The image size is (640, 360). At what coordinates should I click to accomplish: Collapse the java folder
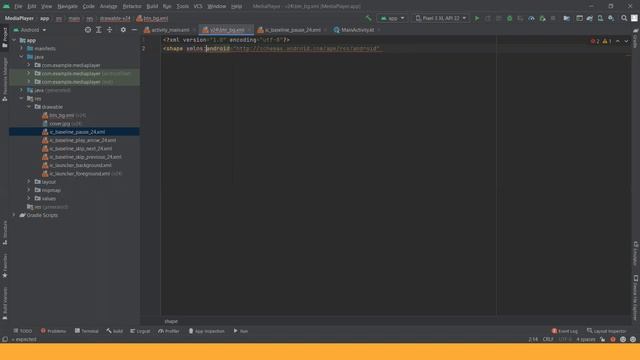point(22,57)
